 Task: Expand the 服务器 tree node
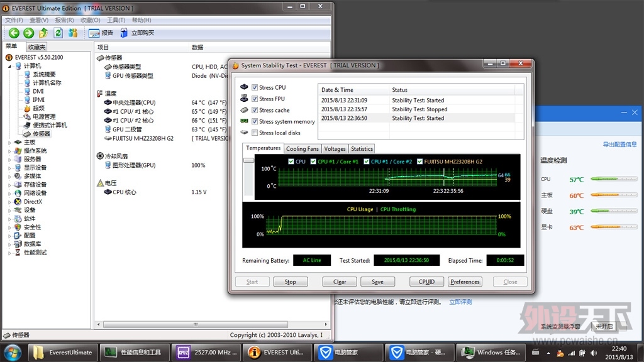point(10,159)
